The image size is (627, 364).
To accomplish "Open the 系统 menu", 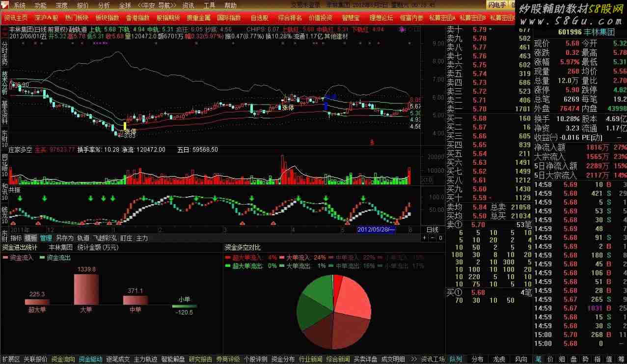I will coord(20,6).
